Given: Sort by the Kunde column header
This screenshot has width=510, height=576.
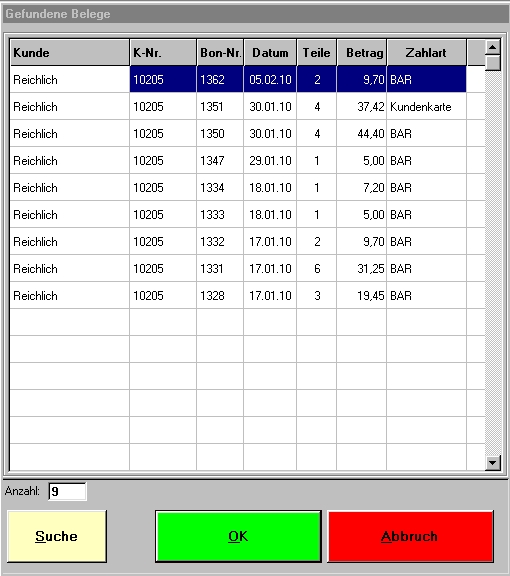Looking at the screenshot, I should point(69,53).
